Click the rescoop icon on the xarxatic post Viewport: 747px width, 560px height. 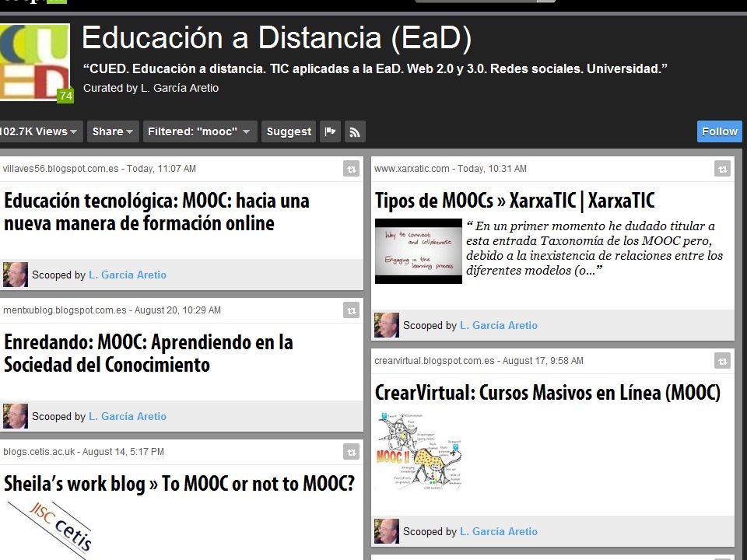tap(722, 169)
